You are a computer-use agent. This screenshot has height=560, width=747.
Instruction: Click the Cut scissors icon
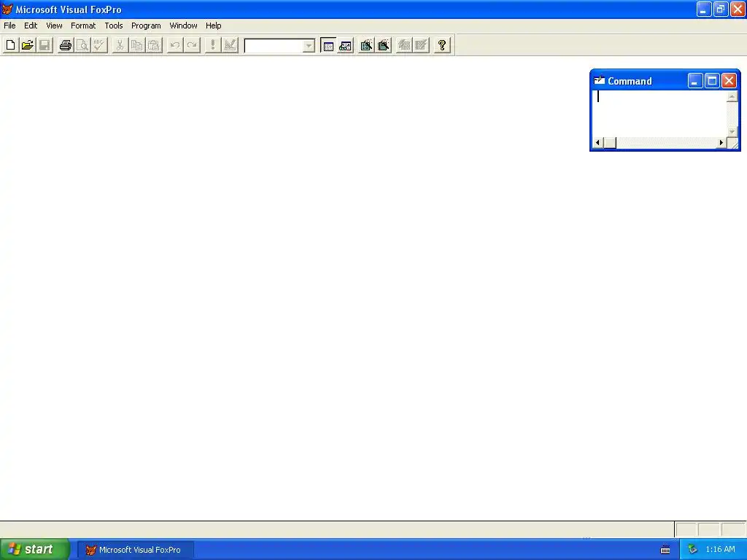click(120, 45)
